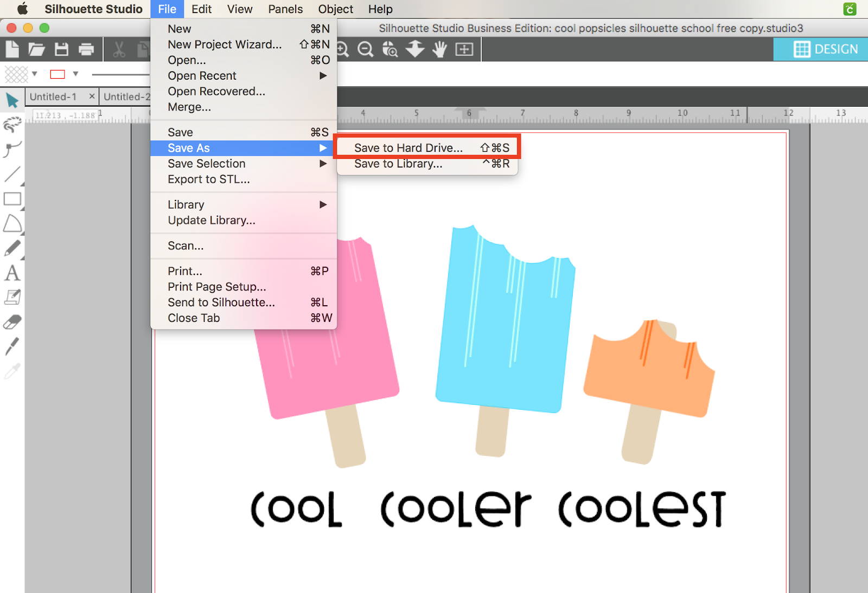The width and height of the screenshot is (868, 593).
Task: Choose the Freehand pencil tool
Action: 12,248
